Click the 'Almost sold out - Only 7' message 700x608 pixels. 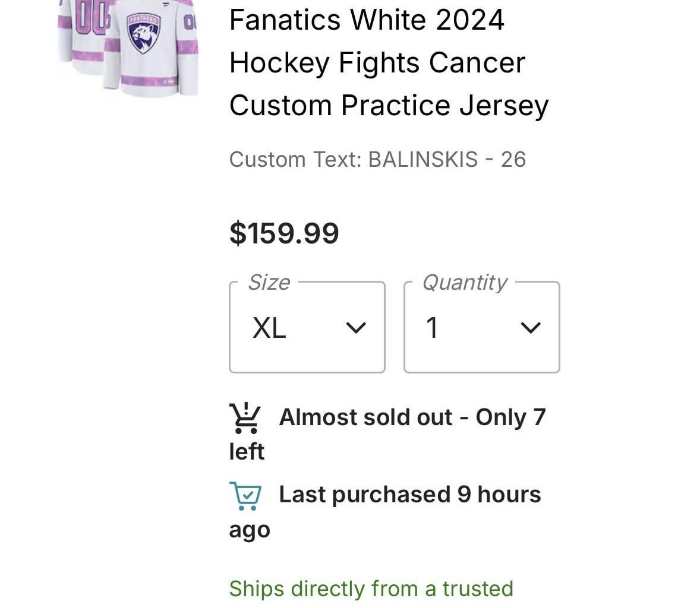click(412, 417)
